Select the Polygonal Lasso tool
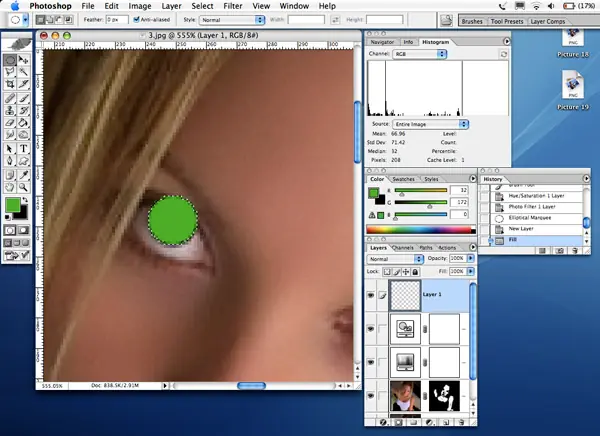Screen dimensions: 600x436 [x=10, y=72]
